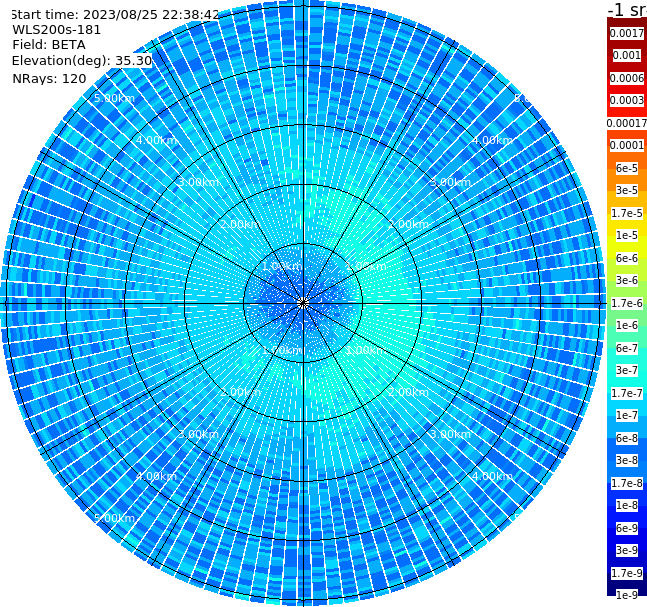Click the 0.0017 colorbar label

click(x=627, y=33)
